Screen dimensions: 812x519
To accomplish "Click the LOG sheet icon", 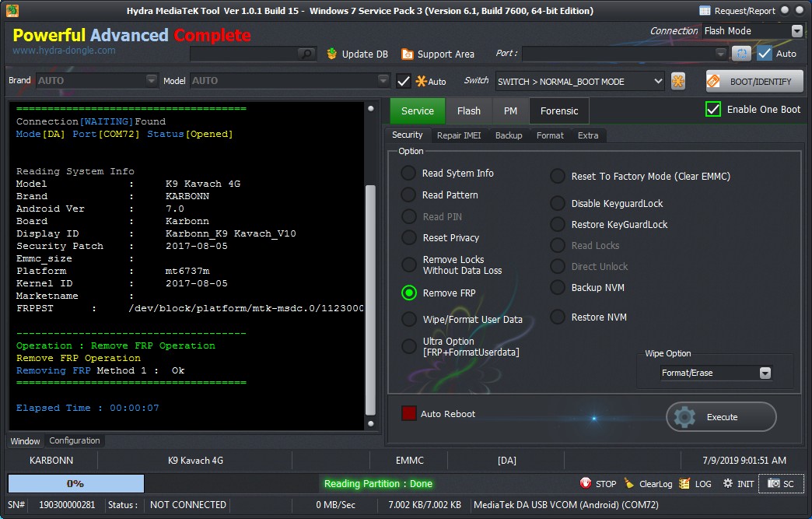I will coord(684,483).
